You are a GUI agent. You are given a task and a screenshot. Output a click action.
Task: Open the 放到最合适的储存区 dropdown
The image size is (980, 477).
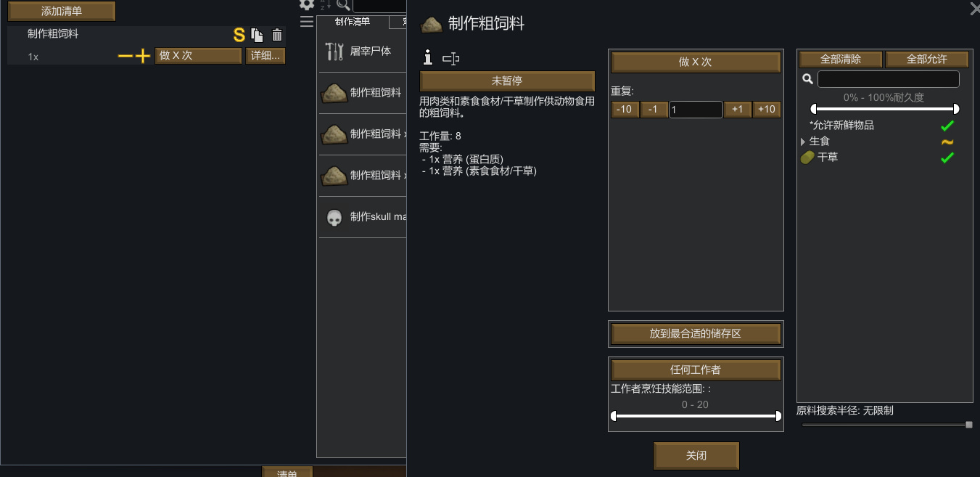695,334
